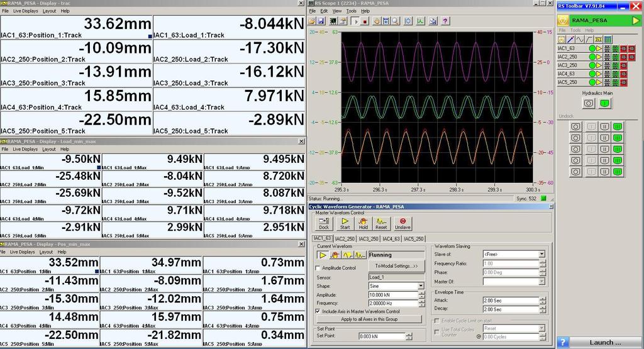This screenshot has height=349, width=644.
Task: Click the blue help question mark near Launch
Action: [563, 342]
